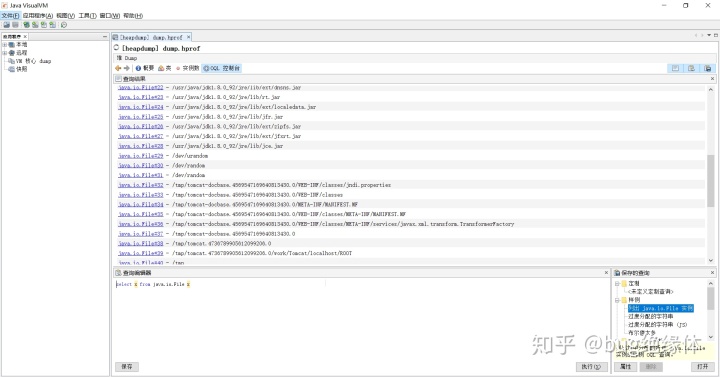
Task: Expand the 本地 (Local) tree node
Action: click(5, 45)
